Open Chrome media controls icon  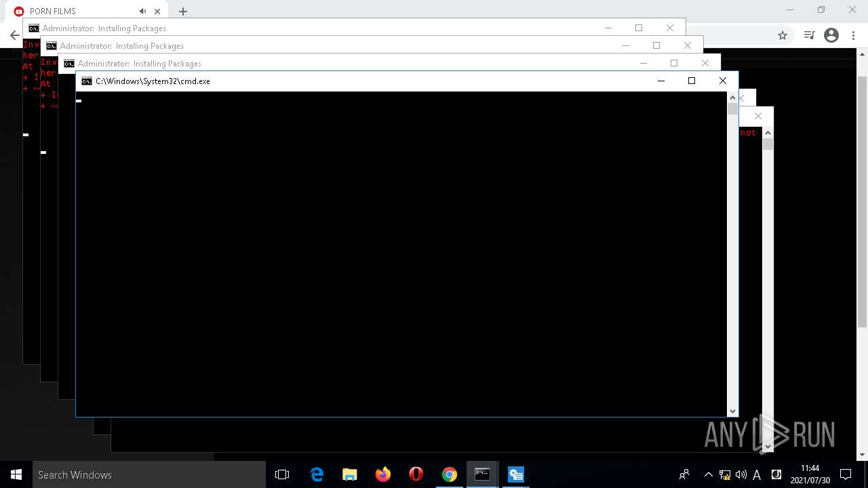point(809,35)
